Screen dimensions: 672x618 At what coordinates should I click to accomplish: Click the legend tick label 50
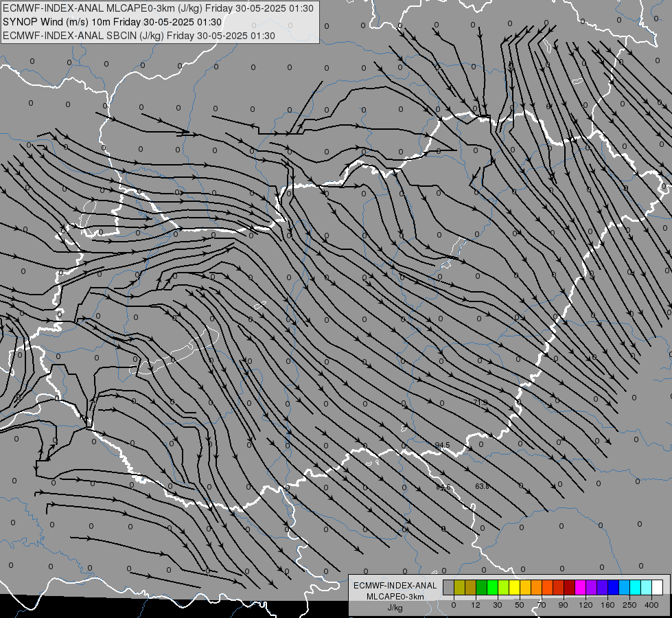(x=520, y=605)
